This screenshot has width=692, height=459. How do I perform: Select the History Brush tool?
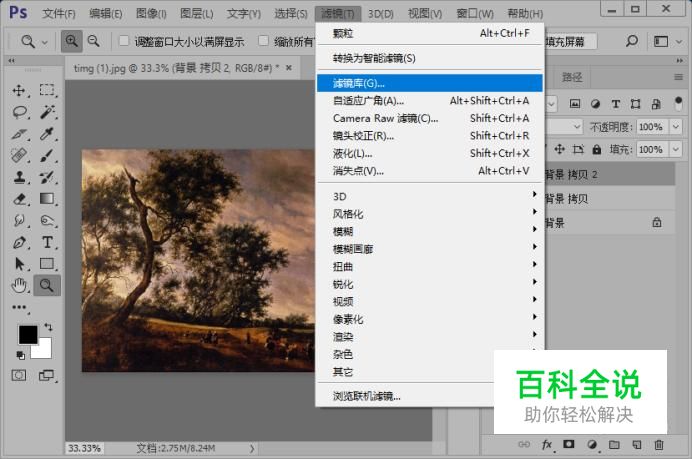click(47, 177)
